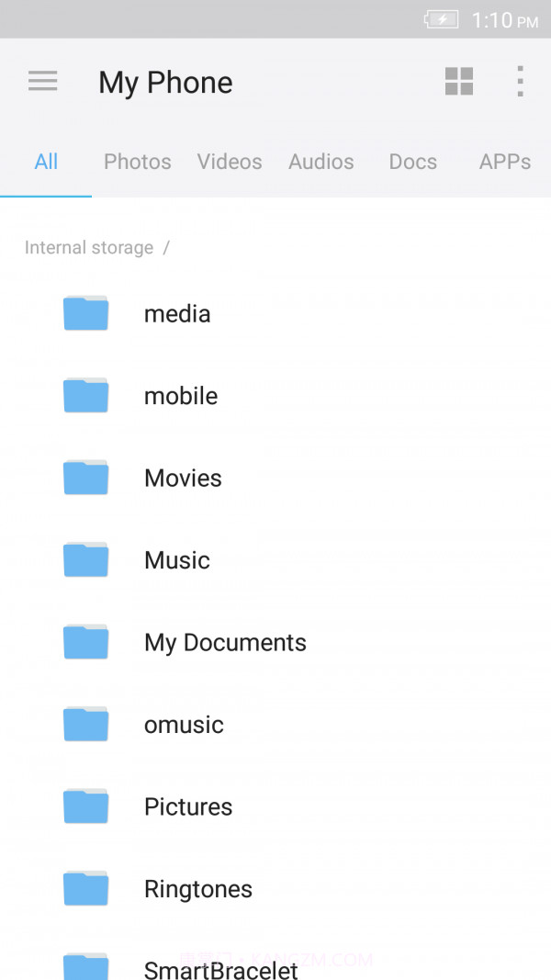Tap the battery charging status icon
The height and width of the screenshot is (980, 551).
click(441, 19)
